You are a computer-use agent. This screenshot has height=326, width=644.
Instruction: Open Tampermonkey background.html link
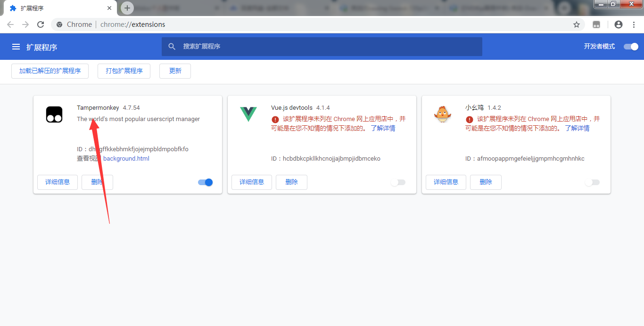126,159
